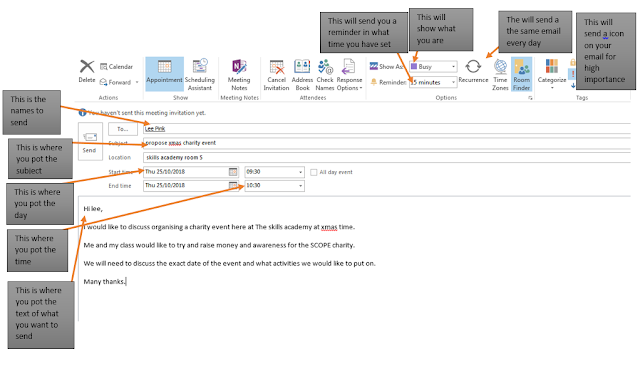Click the info icon on invitation notice
Viewport: 640px width, 369px height.
click(x=82, y=113)
